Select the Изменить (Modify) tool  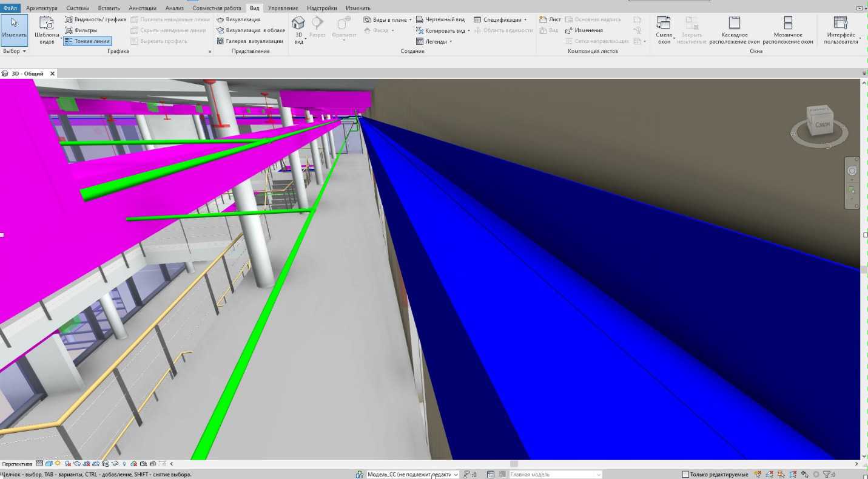(x=14, y=29)
